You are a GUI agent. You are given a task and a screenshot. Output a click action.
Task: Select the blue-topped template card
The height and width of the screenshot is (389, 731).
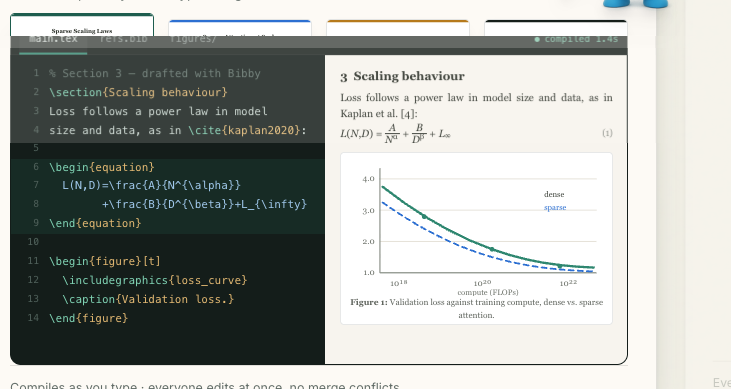click(240, 28)
